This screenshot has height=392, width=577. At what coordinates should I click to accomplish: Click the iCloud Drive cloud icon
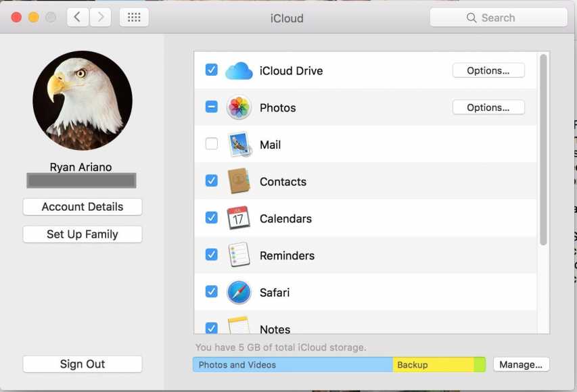[x=238, y=70]
